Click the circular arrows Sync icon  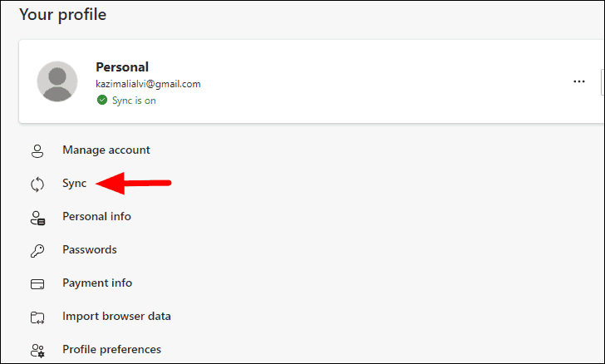click(x=37, y=184)
